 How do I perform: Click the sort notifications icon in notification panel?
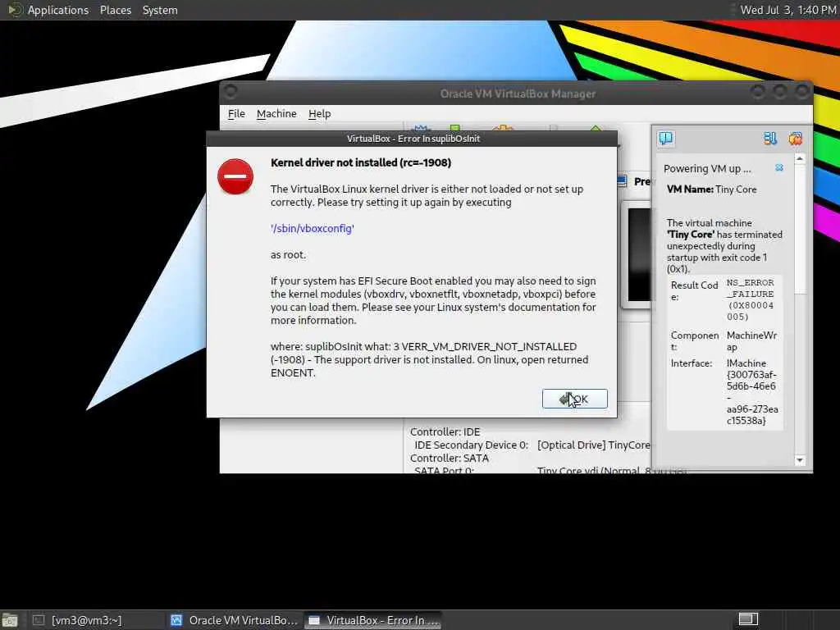[770, 139]
